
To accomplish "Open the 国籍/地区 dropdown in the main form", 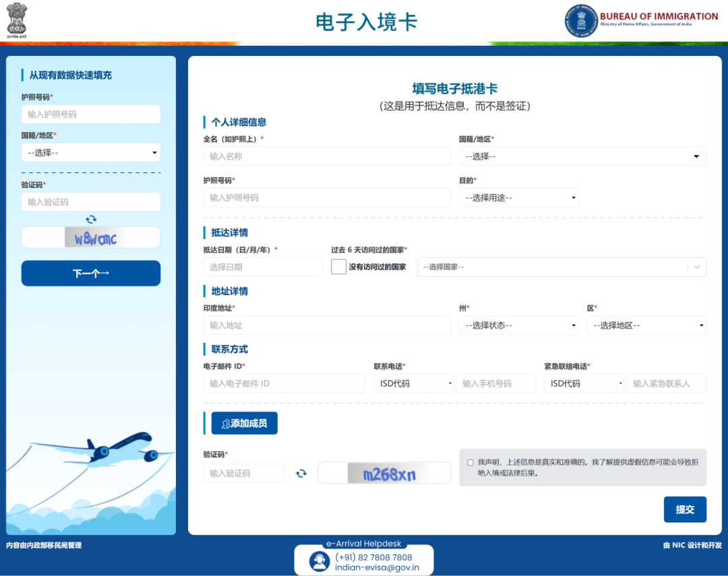I will (582, 156).
